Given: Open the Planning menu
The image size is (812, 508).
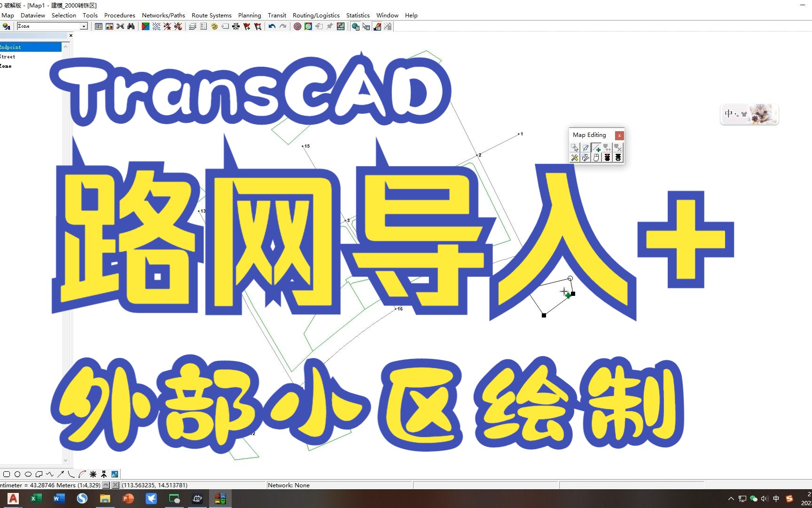Looking at the screenshot, I should pos(250,15).
